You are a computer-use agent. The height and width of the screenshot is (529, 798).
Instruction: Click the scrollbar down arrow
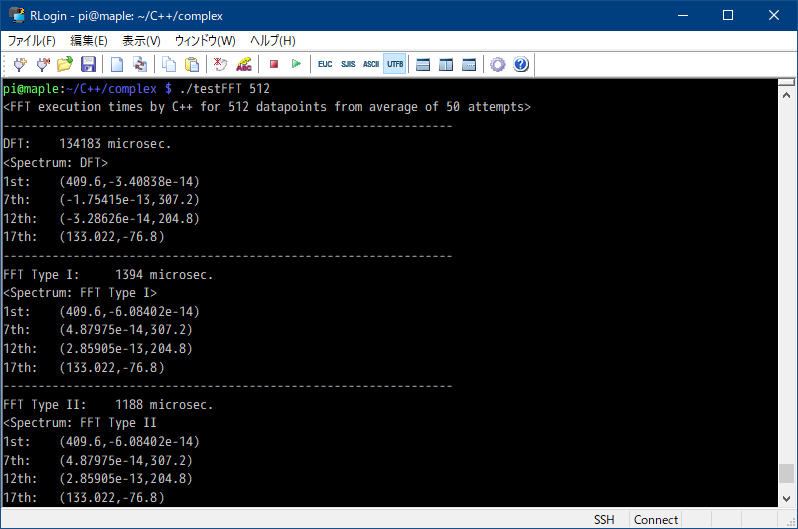786,499
